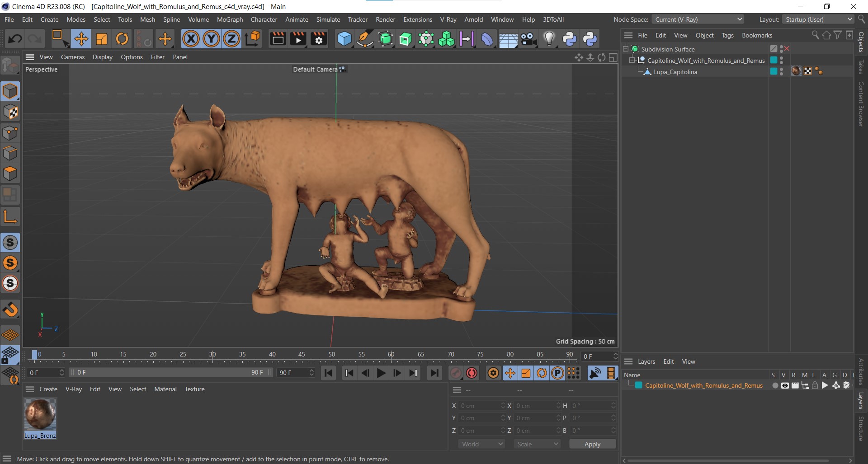Viewport: 868px width, 464px height.
Task: Add a Camera object
Action: [528, 39]
